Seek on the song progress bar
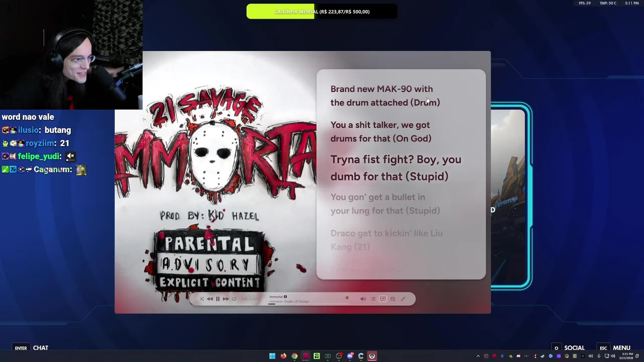The height and width of the screenshot is (362, 644). (x=309, y=304)
